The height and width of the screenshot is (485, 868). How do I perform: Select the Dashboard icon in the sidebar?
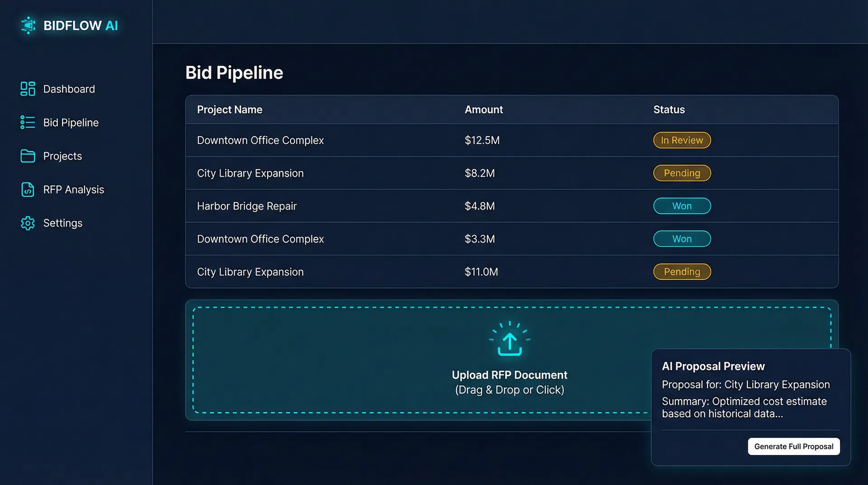click(x=27, y=89)
